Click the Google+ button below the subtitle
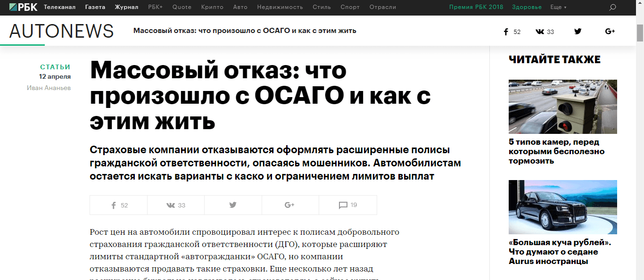644x280 pixels. (x=290, y=205)
